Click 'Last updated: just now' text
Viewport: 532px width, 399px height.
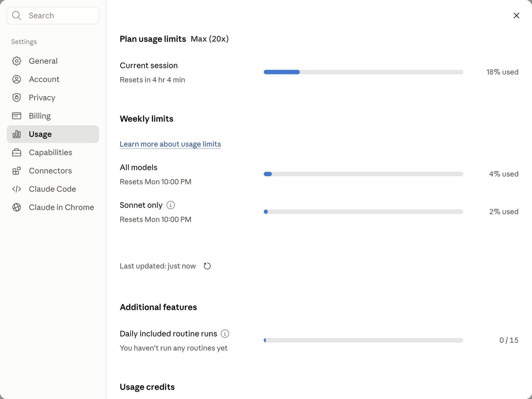[x=158, y=266]
